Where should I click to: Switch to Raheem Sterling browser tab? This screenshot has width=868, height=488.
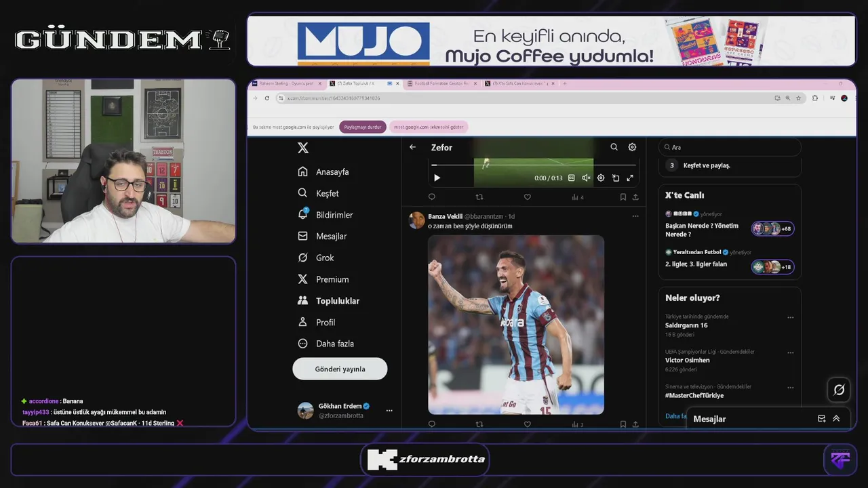[288, 83]
